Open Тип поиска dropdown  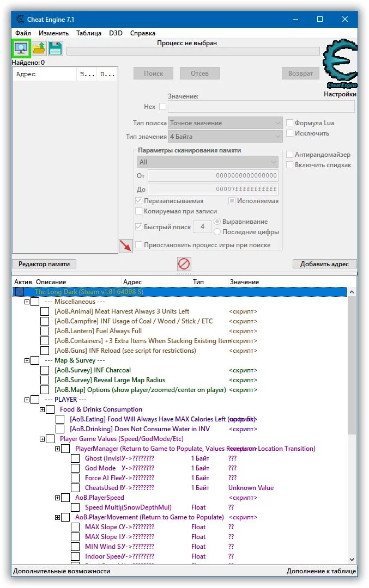point(225,123)
